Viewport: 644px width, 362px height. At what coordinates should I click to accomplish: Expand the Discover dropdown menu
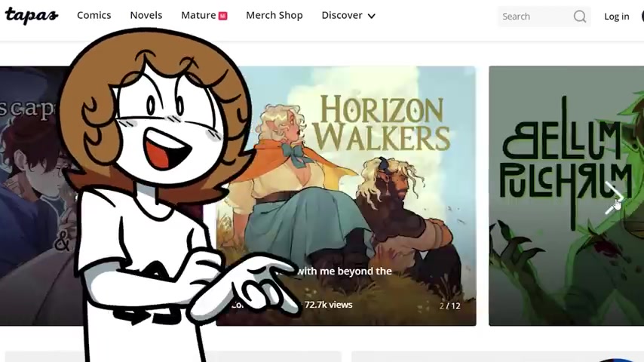[x=348, y=15]
